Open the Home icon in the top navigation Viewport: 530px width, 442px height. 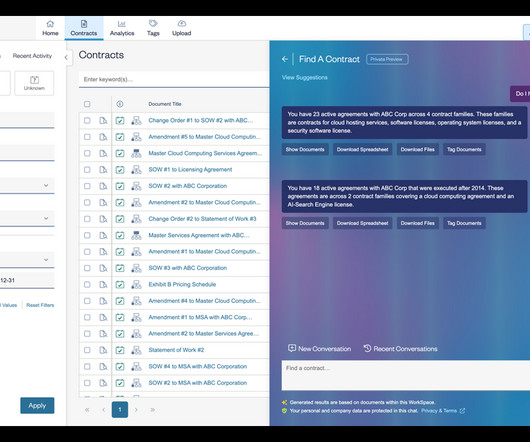click(x=50, y=24)
